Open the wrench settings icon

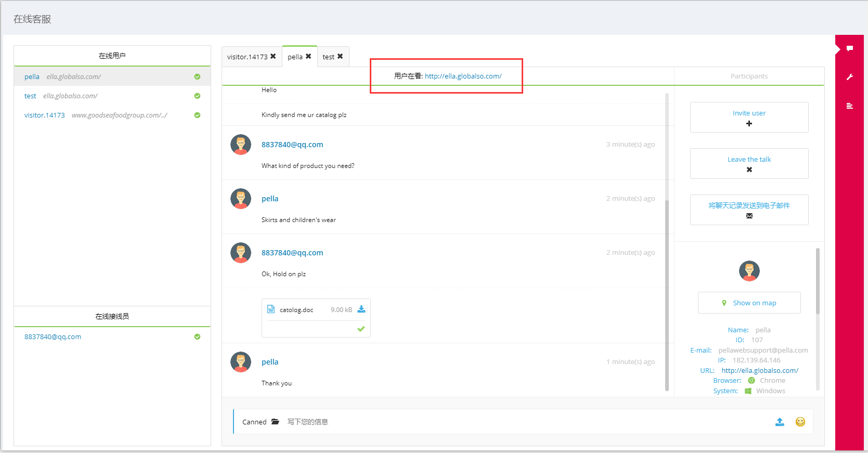tap(849, 77)
